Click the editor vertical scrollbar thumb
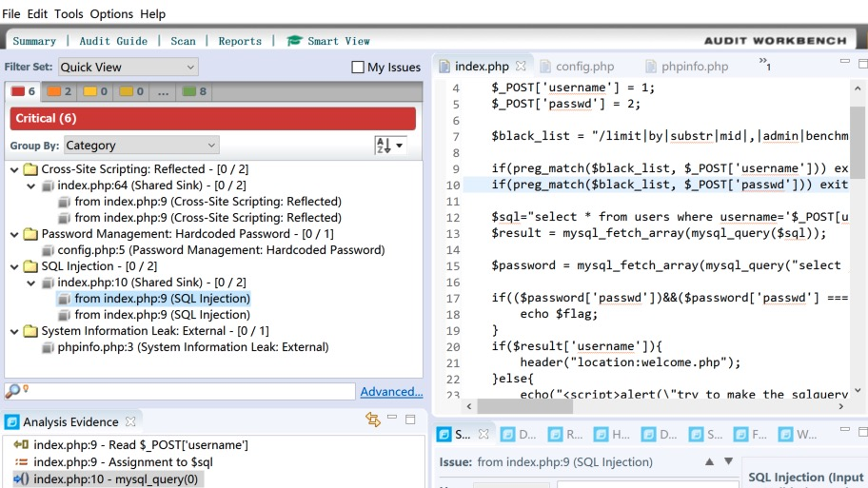 tap(858, 143)
